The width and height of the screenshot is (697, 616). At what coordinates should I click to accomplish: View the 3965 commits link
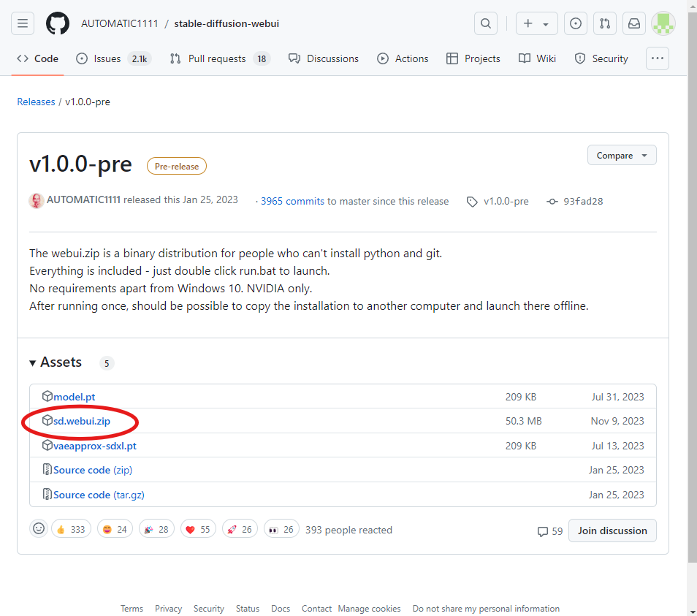tap(292, 201)
